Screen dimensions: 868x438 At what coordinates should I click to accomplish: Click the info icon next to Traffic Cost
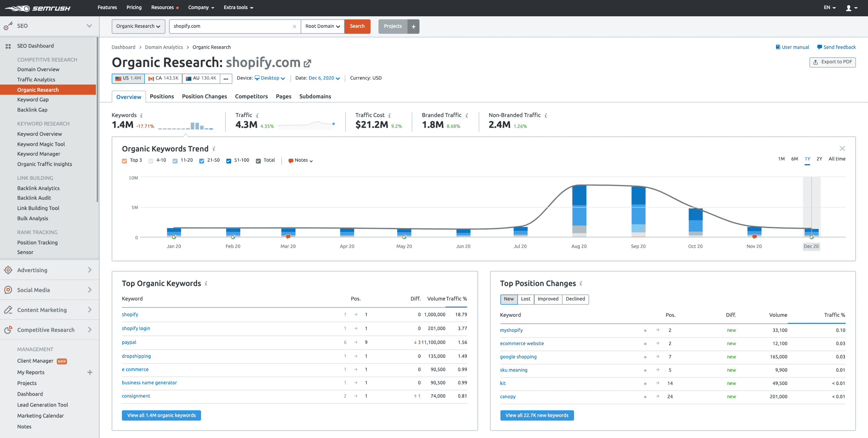point(390,115)
